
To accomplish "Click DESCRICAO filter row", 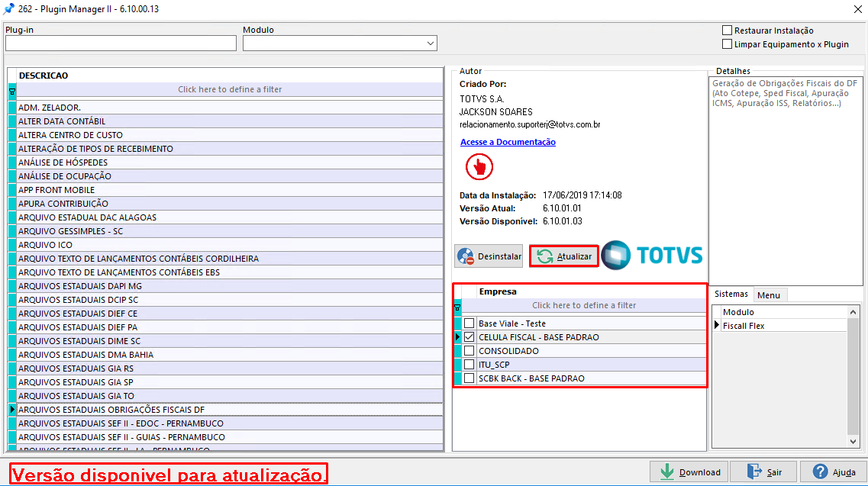I will pos(230,90).
